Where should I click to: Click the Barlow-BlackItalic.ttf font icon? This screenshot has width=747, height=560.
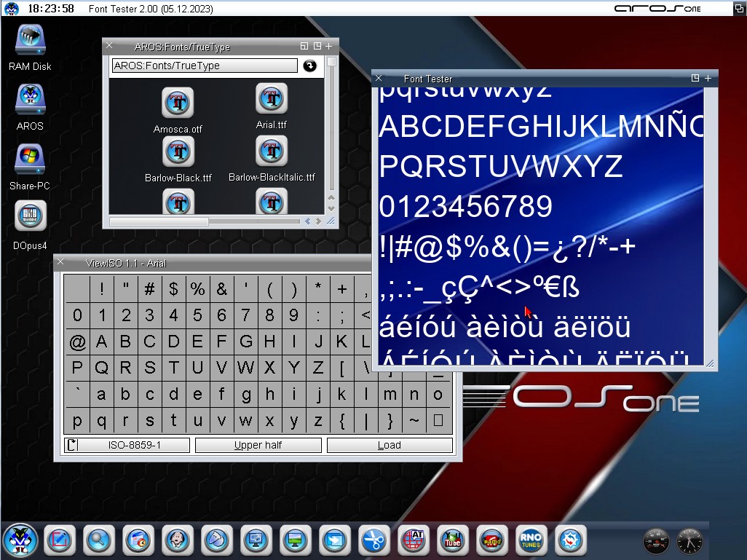point(271,151)
